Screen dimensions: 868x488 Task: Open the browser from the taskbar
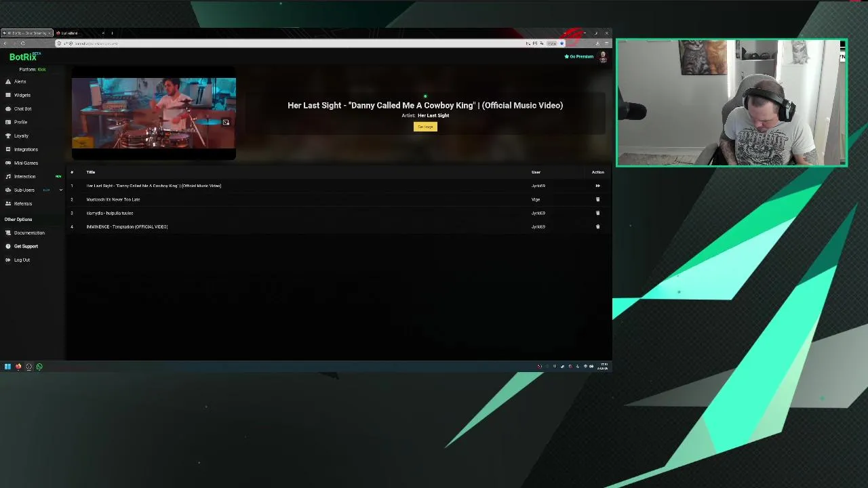(x=18, y=367)
